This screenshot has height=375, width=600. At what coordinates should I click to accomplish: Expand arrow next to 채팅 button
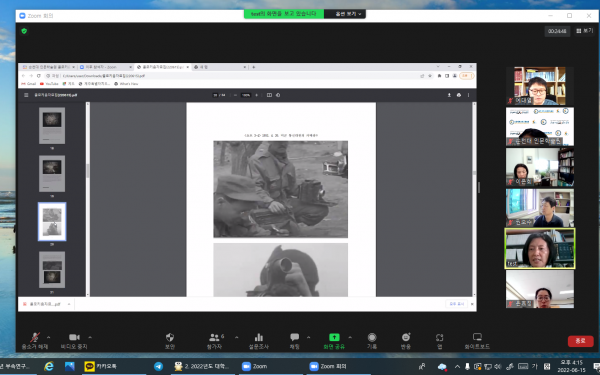point(308,337)
